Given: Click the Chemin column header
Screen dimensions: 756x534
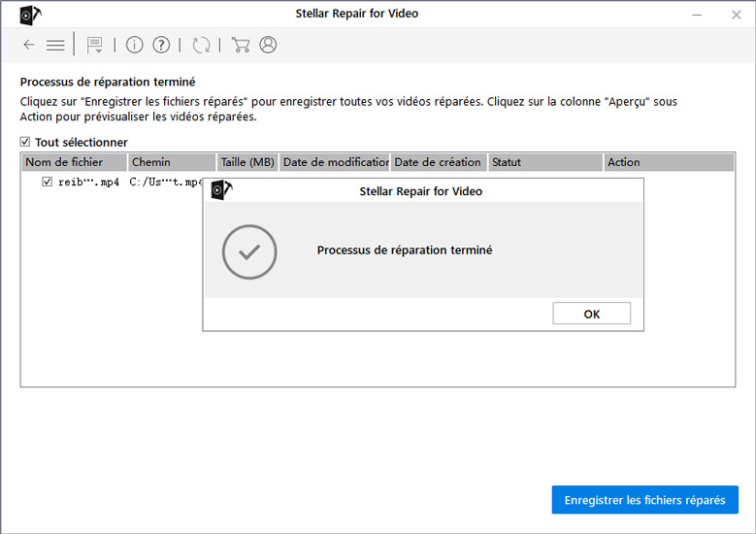Looking at the screenshot, I should pos(172,162).
